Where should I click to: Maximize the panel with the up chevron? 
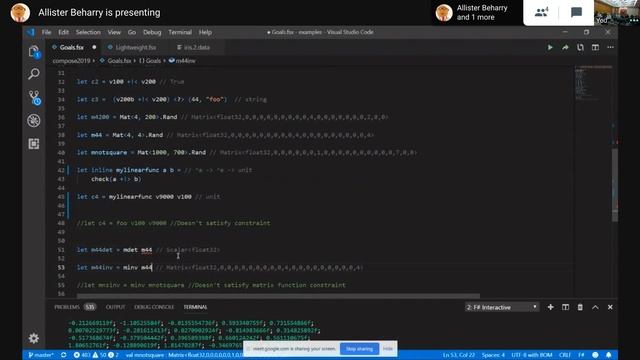[x=595, y=307]
